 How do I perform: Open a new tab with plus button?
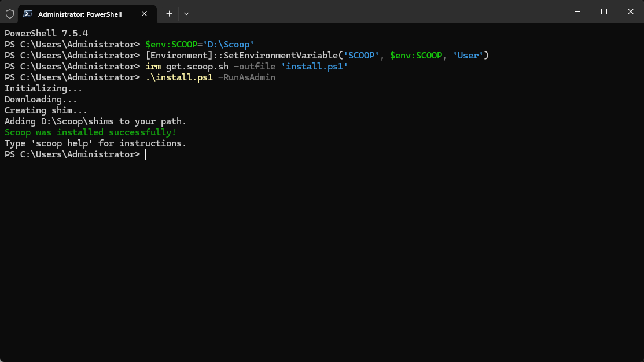(x=169, y=13)
